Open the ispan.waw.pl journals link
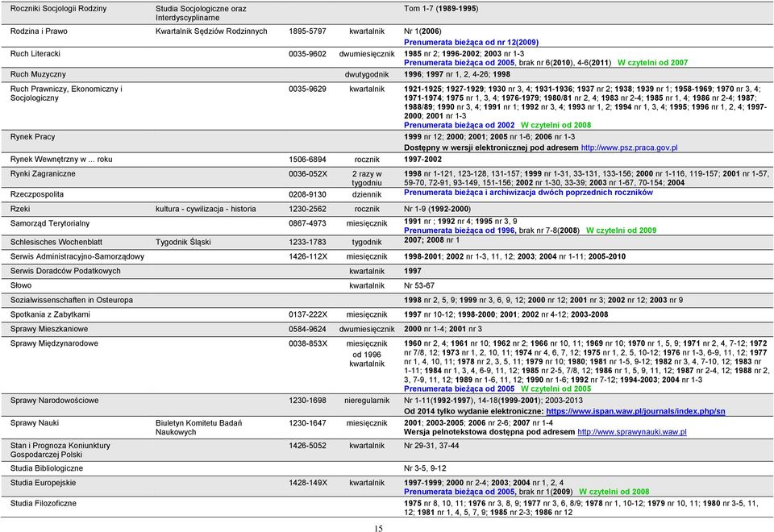Image resolution: width=774 pixels, height=532 pixels. pos(635,411)
